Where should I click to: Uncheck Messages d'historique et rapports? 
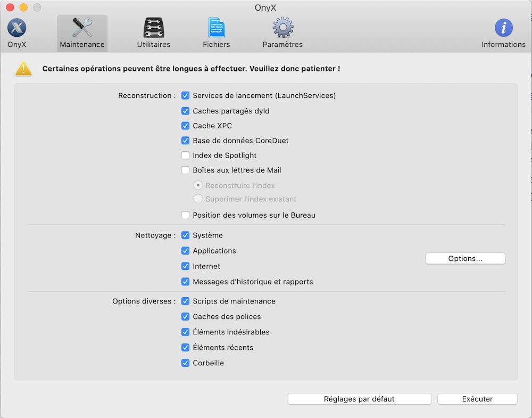tap(185, 282)
